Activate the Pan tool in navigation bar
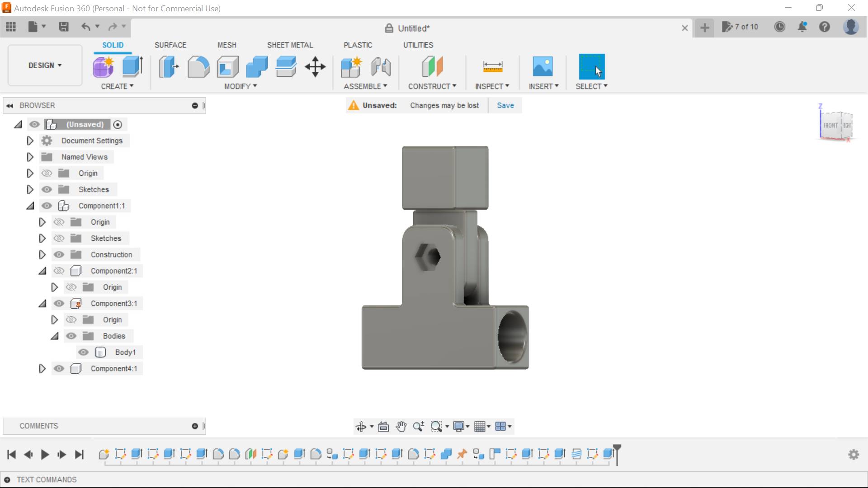 [x=401, y=426]
